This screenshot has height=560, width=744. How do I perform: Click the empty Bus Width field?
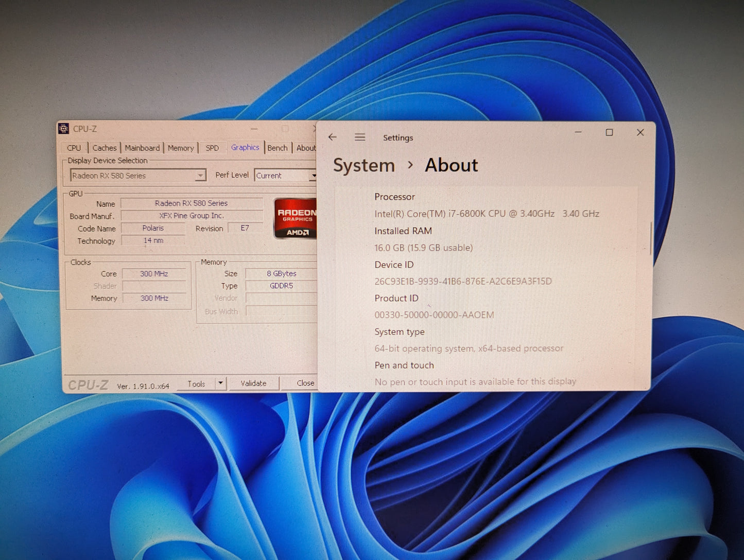(281, 311)
